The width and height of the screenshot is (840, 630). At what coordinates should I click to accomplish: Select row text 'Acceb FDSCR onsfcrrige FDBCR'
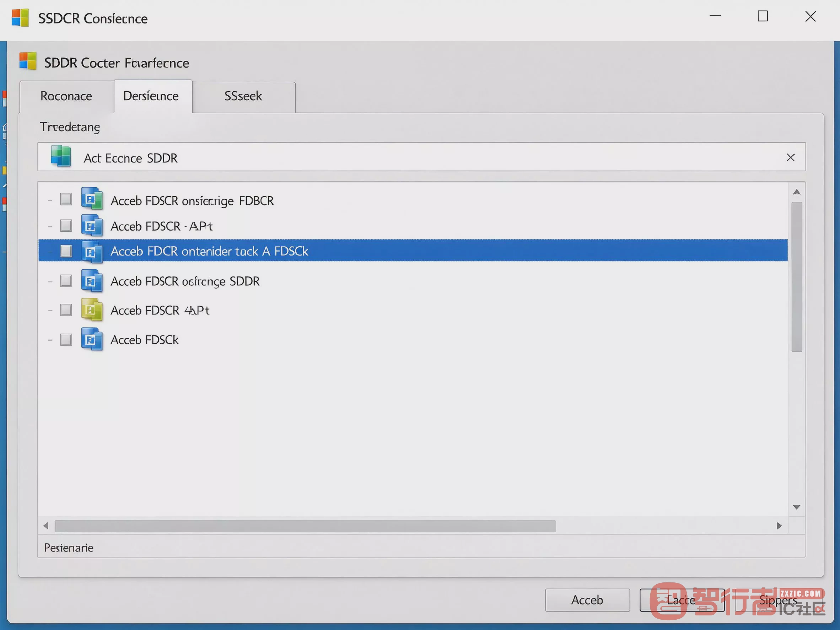tap(192, 200)
